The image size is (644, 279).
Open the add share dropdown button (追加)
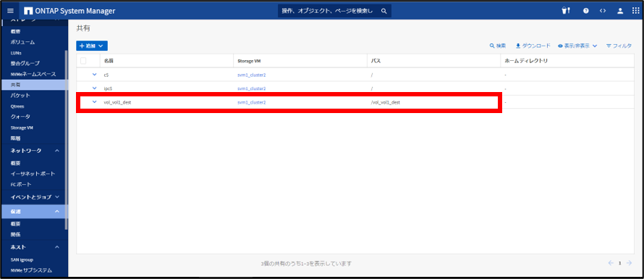pyautogui.click(x=92, y=46)
